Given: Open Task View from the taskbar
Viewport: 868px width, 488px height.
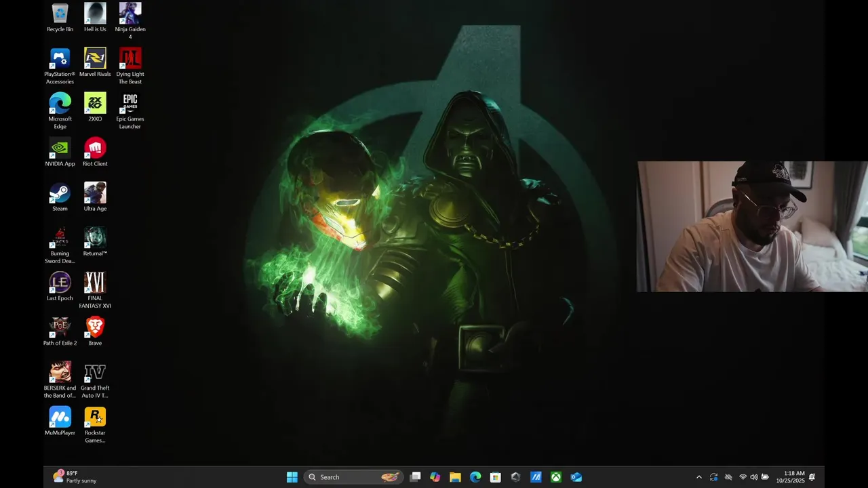Looking at the screenshot, I should (x=415, y=477).
